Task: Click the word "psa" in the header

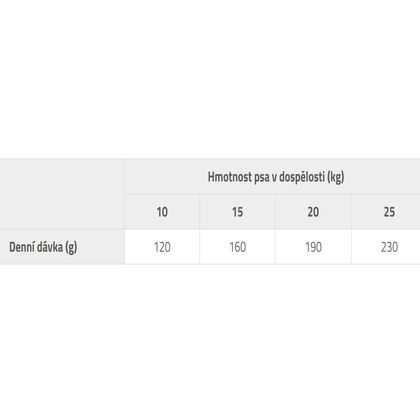Action: pos(262,178)
